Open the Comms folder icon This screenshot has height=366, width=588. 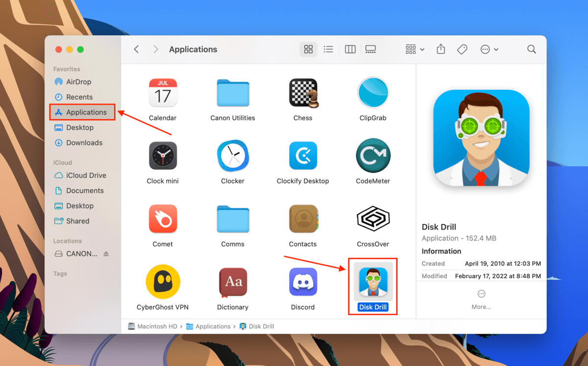point(233,219)
